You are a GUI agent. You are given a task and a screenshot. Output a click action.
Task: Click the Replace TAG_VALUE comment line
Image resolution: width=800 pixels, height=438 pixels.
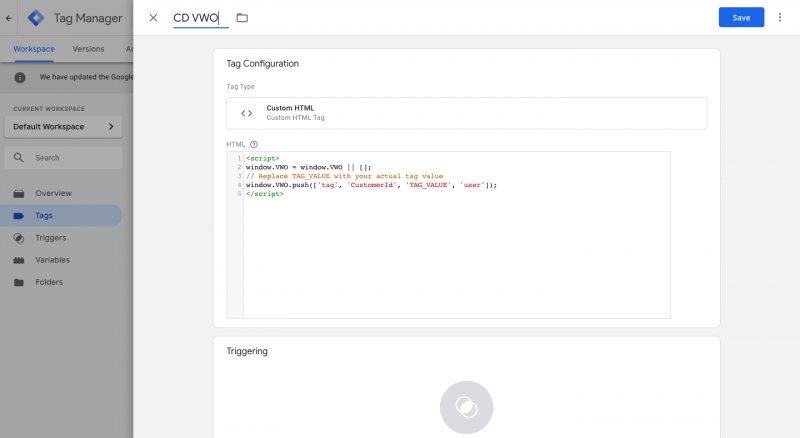[344, 176]
